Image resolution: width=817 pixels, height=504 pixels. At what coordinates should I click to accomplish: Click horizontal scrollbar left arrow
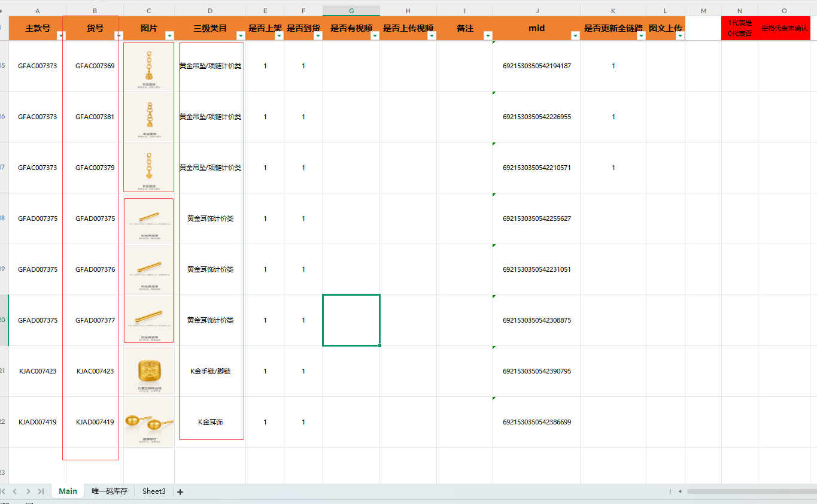[679, 491]
